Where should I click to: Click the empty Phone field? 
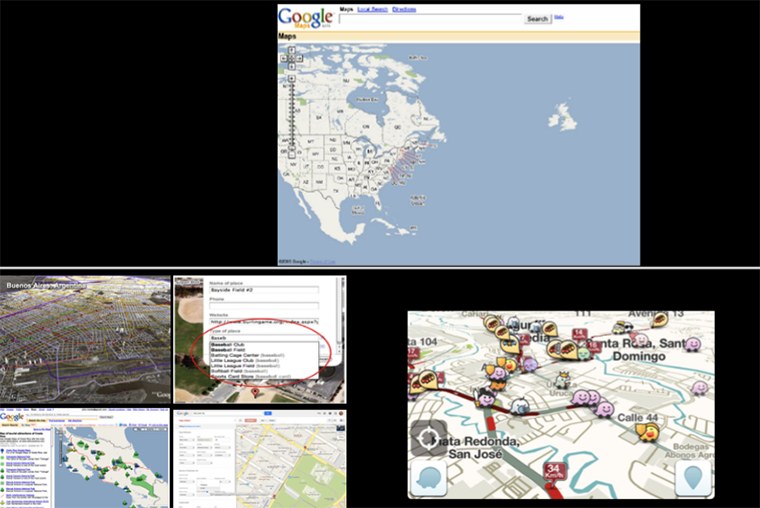[264, 306]
